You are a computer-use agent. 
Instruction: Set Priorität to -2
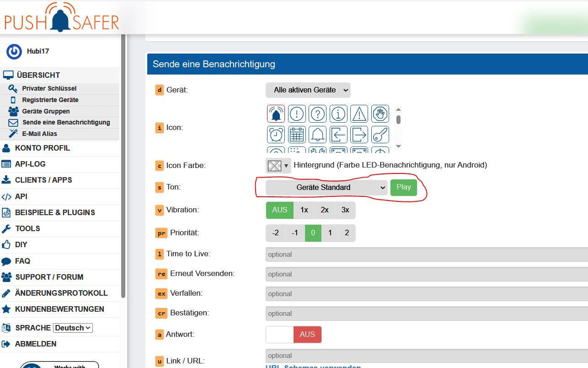coord(275,233)
